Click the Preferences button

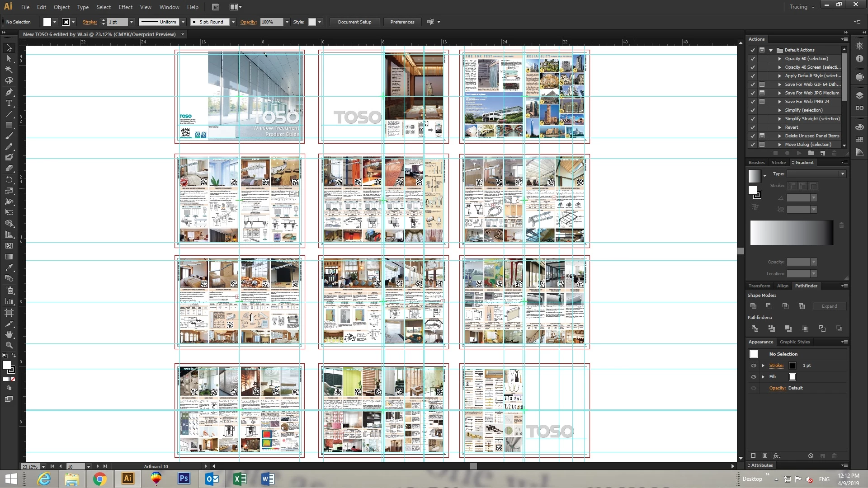pyautogui.click(x=402, y=22)
